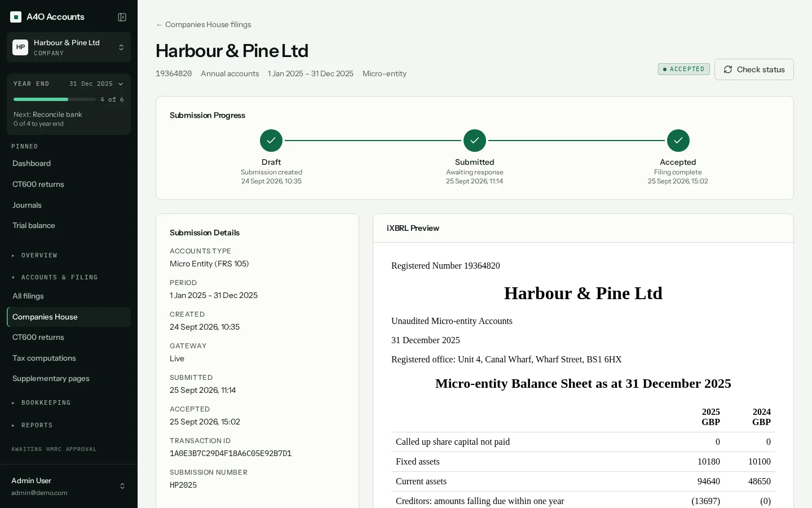Click the Current assets 94640 value

[x=709, y=481]
